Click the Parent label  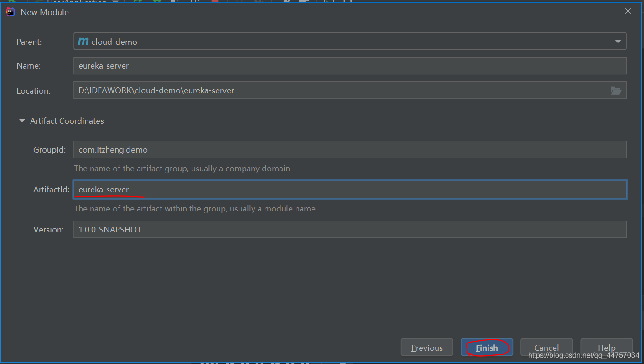coord(29,42)
